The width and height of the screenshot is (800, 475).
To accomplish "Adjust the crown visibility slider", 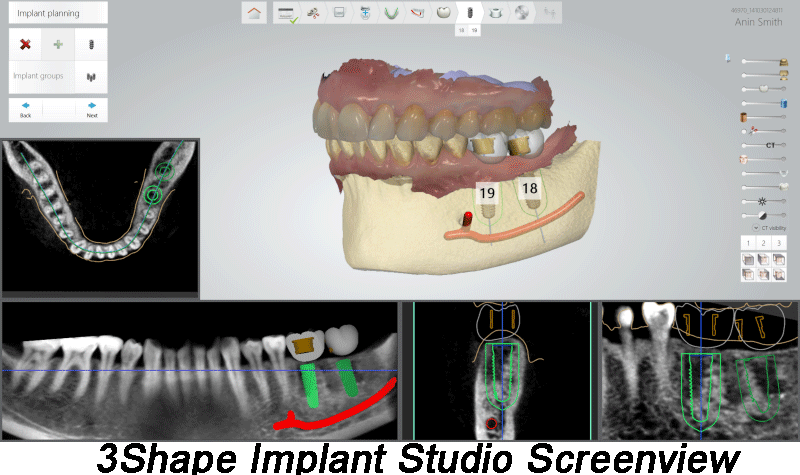I will [764, 89].
